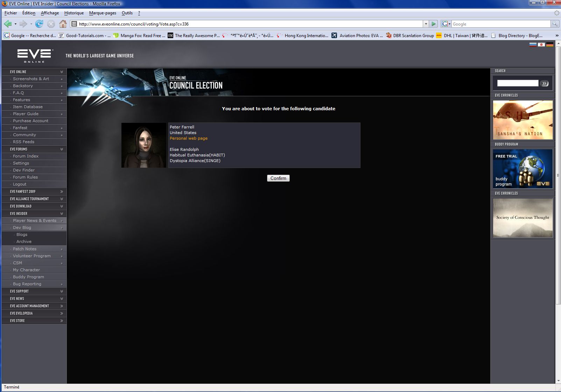Open Purchase Account sidebar link
The height and width of the screenshot is (392, 561).
(x=30, y=121)
